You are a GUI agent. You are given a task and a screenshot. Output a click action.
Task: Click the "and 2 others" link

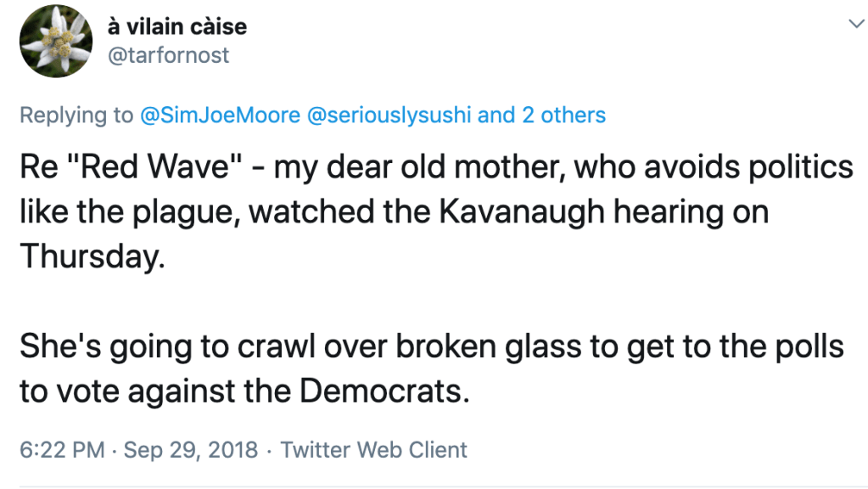[x=542, y=115]
